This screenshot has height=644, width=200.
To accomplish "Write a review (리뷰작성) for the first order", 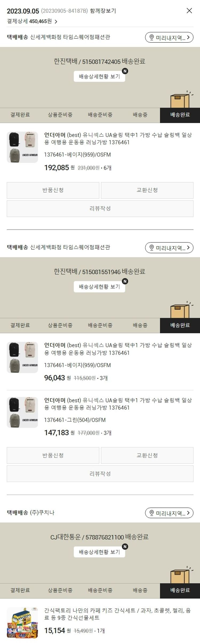I will tap(100, 209).
